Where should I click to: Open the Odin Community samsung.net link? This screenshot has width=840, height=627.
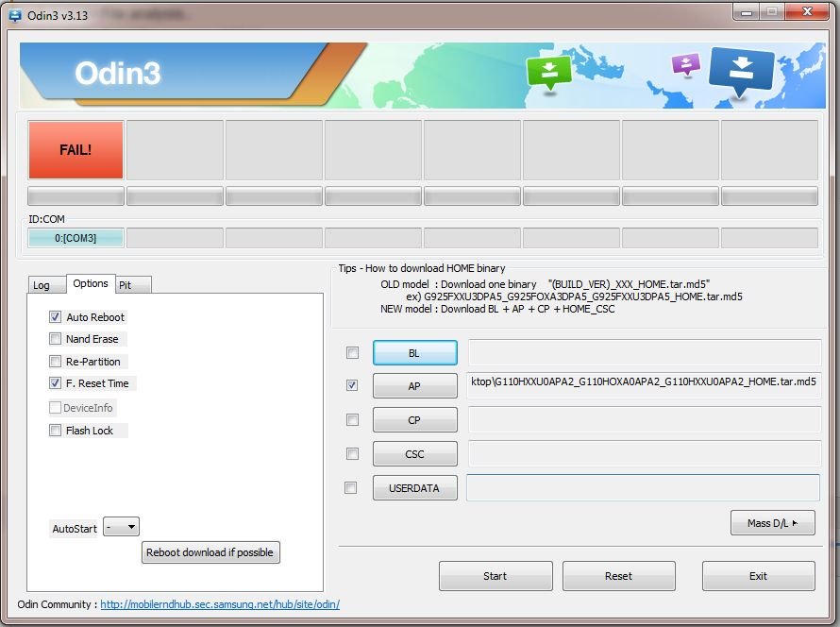[220, 604]
